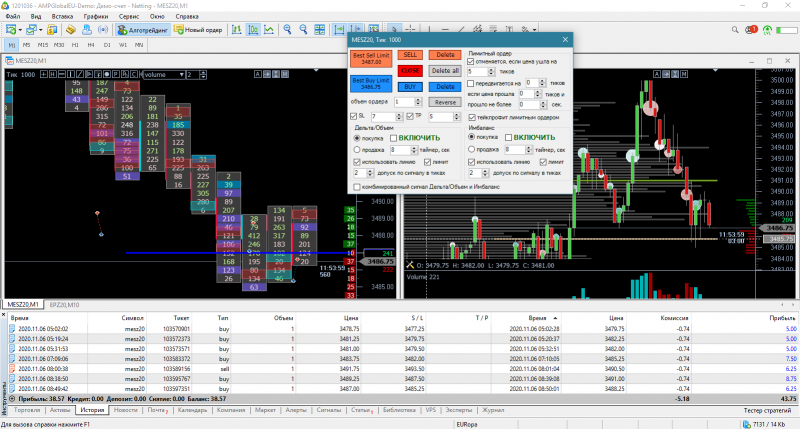This screenshot has width=800, height=429.
Task: Switch to the Журнал tab
Action: point(493,410)
